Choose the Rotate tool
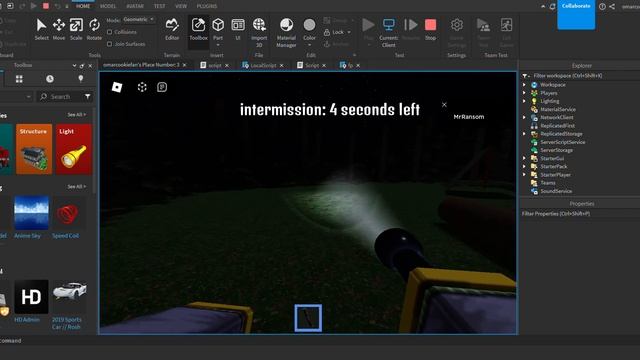The width and height of the screenshot is (640, 360). (x=94, y=29)
